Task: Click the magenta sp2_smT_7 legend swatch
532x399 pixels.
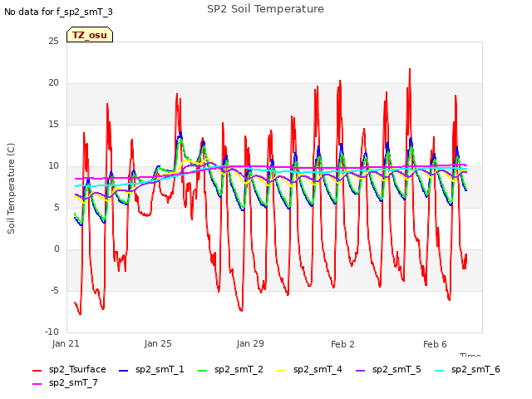Action: (x=37, y=384)
